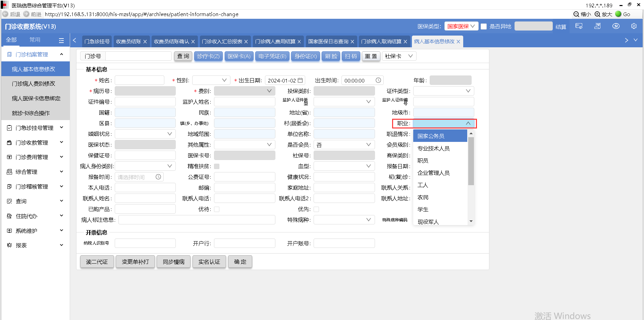This screenshot has width=644, height=320.
Task: Close the 收费员结账确认 tab
Action: click(x=193, y=42)
